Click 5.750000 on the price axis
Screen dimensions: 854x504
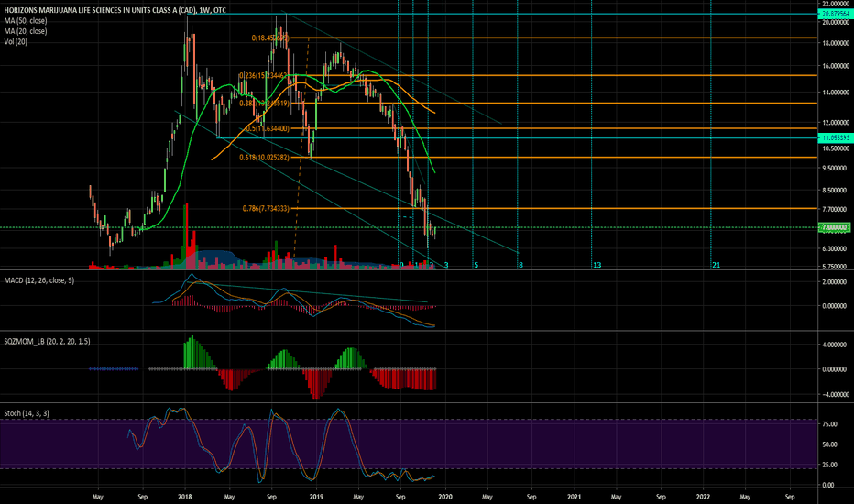[x=835, y=267]
